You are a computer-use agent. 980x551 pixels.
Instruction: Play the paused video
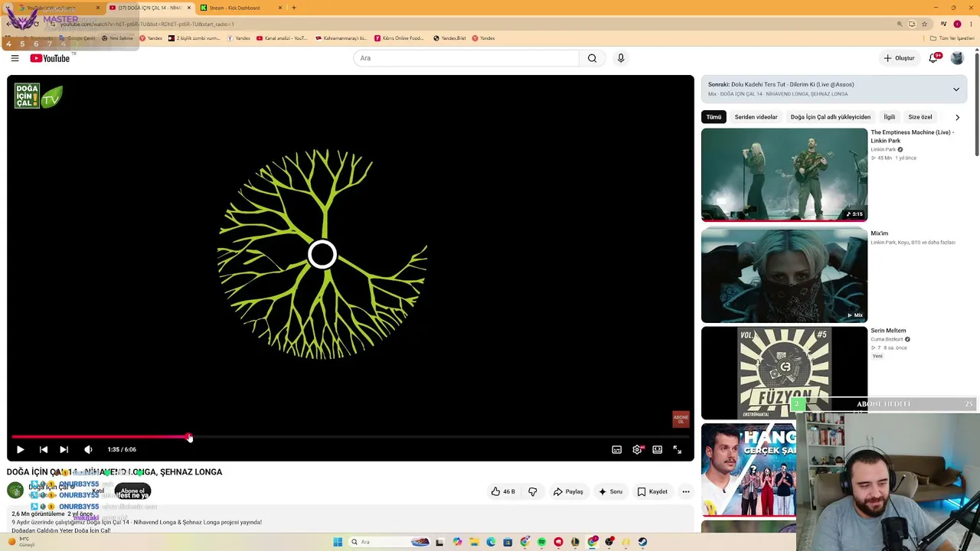click(21, 449)
